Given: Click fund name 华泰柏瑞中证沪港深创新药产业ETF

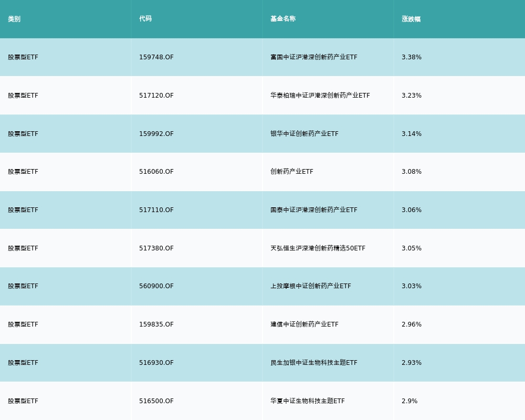Looking at the screenshot, I should coord(320,96).
